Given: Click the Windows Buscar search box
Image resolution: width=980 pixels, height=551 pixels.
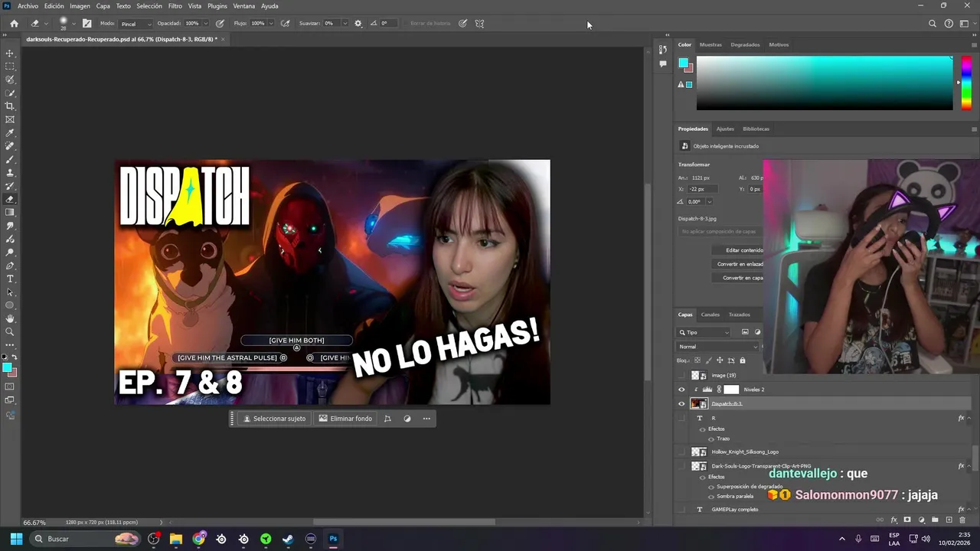Looking at the screenshot, I should tap(84, 539).
